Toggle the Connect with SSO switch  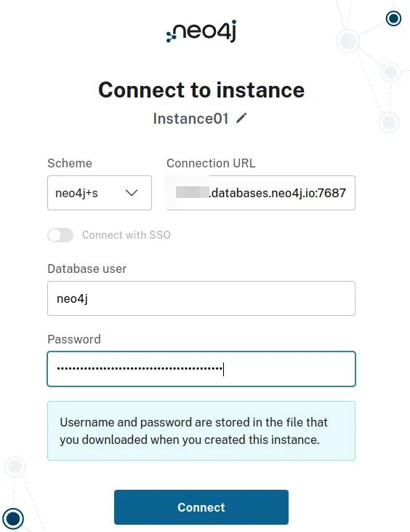[60, 235]
